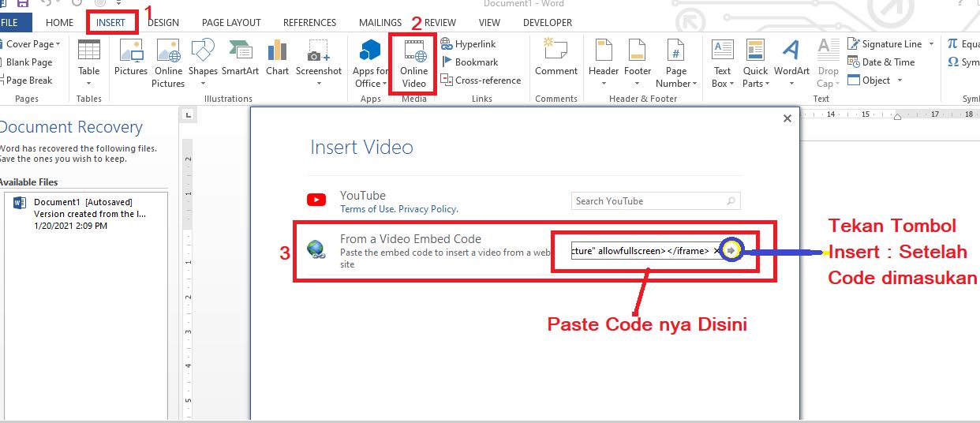Screen dimensions: 980x423
Task: Add a Bookmark
Action: click(469, 62)
